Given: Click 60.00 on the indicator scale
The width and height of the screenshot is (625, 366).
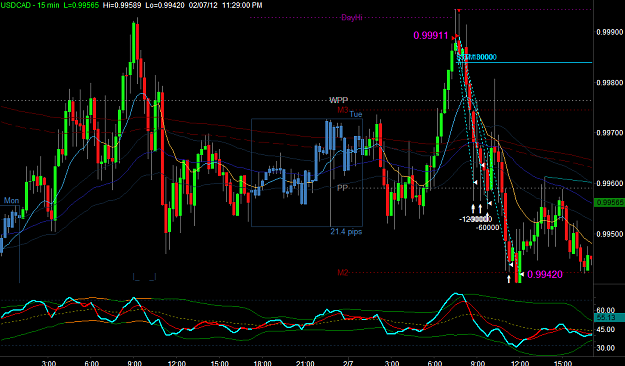Looking at the screenshot, I should coord(605,310).
